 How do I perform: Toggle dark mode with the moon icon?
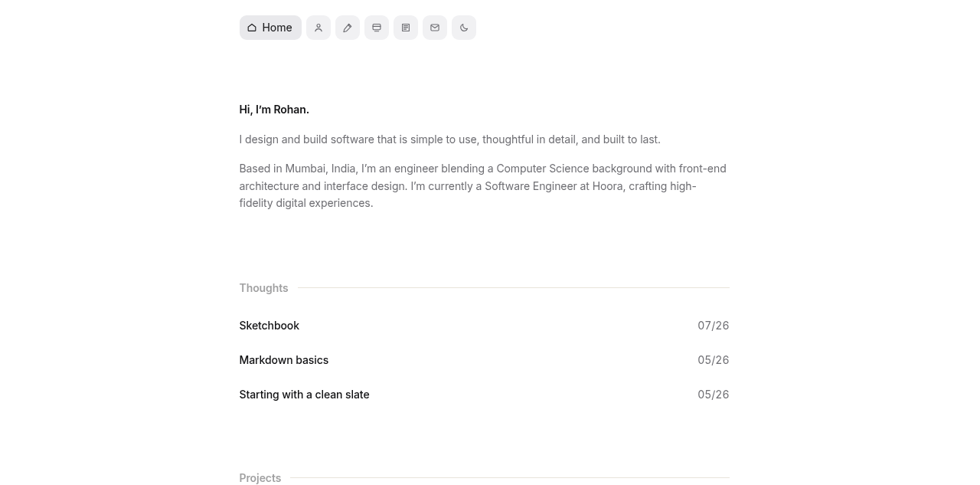[x=464, y=28]
